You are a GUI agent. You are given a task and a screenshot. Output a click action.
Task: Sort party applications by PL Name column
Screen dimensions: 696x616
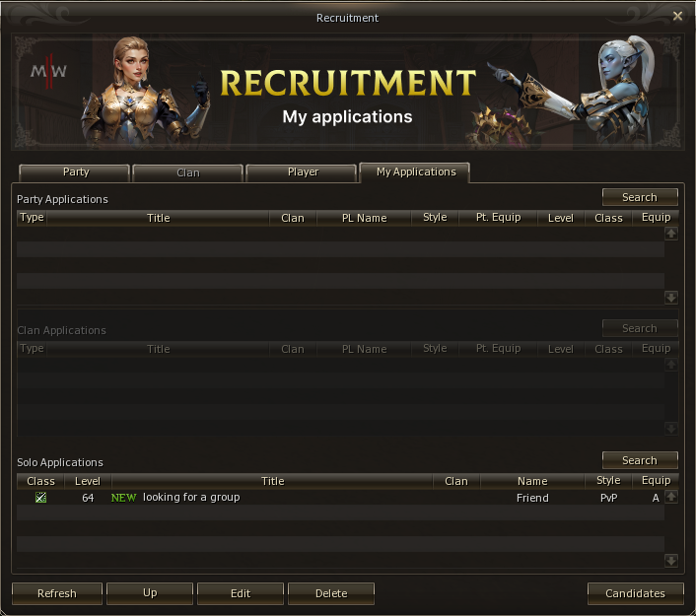point(364,218)
